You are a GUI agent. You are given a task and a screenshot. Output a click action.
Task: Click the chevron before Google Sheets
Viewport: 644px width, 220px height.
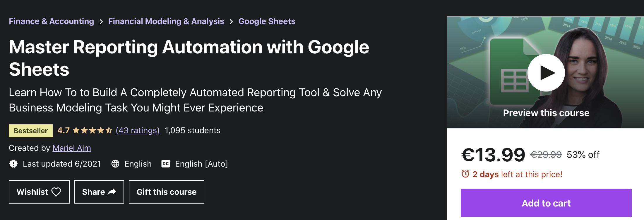[x=231, y=22]
